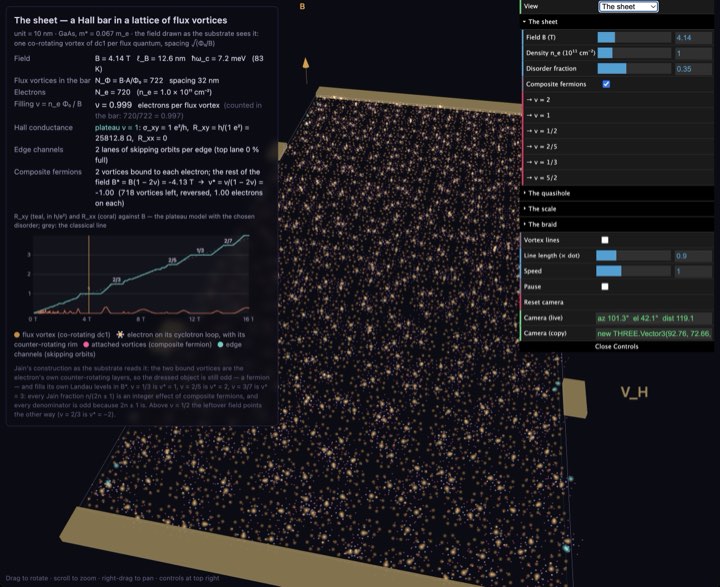Adjust the Field B (T) slider
Screen dimensions: 720x587
pyautogui.click(x=634, y=38)
